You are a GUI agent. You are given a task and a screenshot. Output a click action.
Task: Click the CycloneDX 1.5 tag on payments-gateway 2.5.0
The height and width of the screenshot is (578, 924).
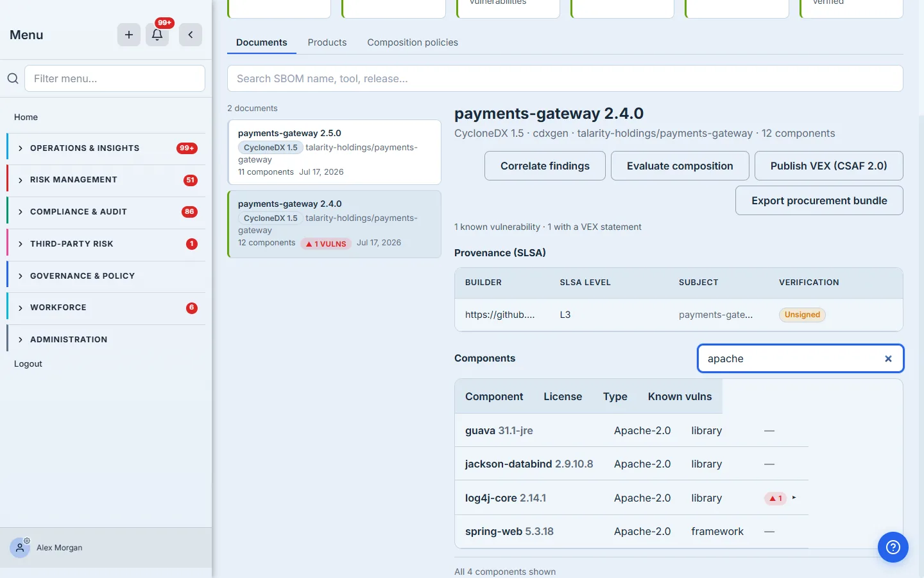pos(270,148)
